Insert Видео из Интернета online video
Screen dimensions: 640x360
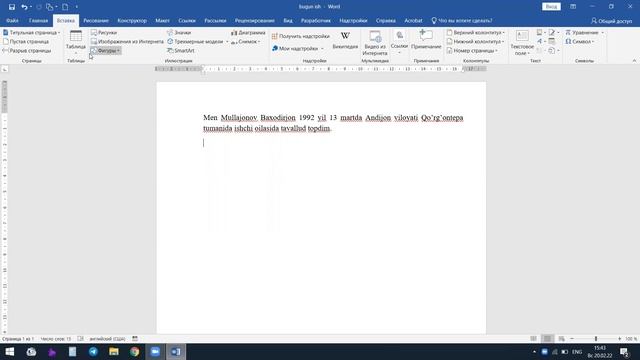coord(375,43)
